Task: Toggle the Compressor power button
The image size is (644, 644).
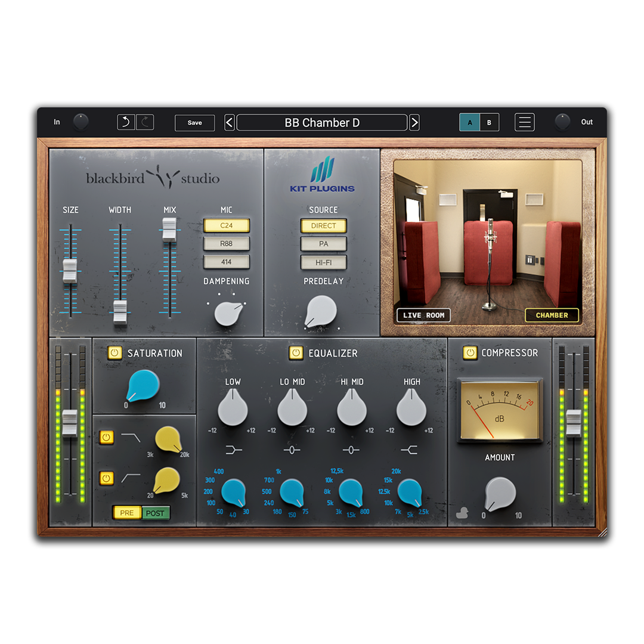Action: [470, 353]
